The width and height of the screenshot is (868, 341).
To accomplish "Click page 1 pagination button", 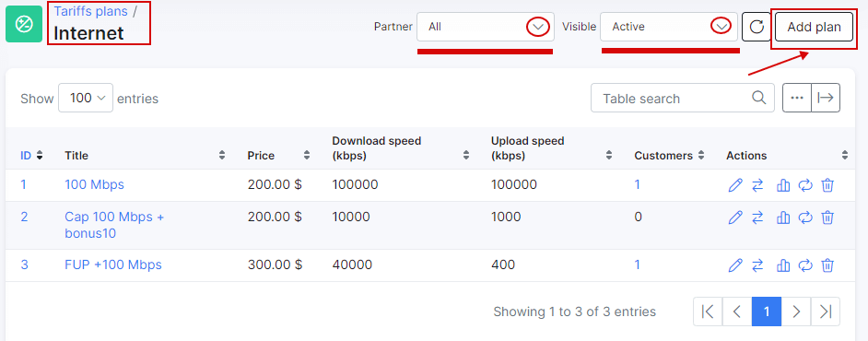I will pos(767,312).
